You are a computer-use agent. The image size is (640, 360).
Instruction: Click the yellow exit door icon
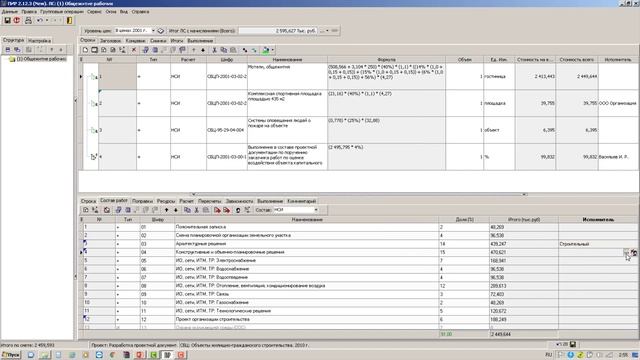point(69,20)
